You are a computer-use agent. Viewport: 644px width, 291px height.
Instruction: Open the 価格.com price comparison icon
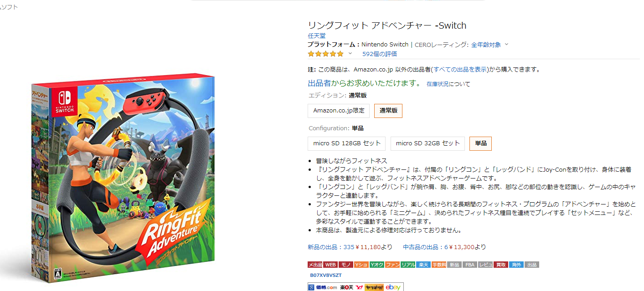pyautogui.click(x=326, y=287)
